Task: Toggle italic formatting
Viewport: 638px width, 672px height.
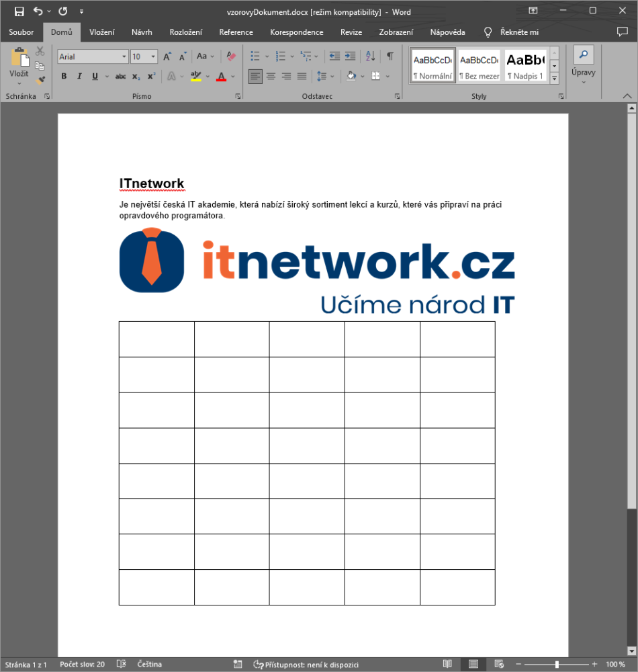Action: click(x=79, y=77)
